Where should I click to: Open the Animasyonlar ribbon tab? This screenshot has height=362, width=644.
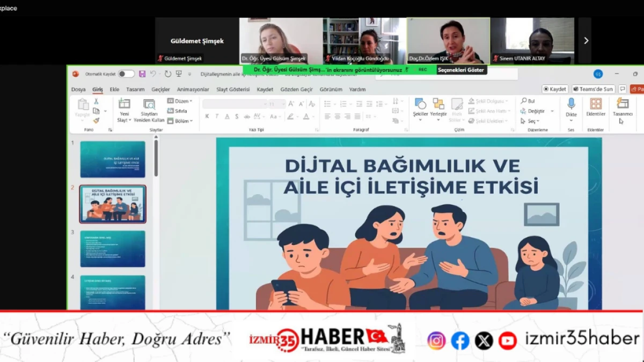pyautogui.click(x=193, y=90)
